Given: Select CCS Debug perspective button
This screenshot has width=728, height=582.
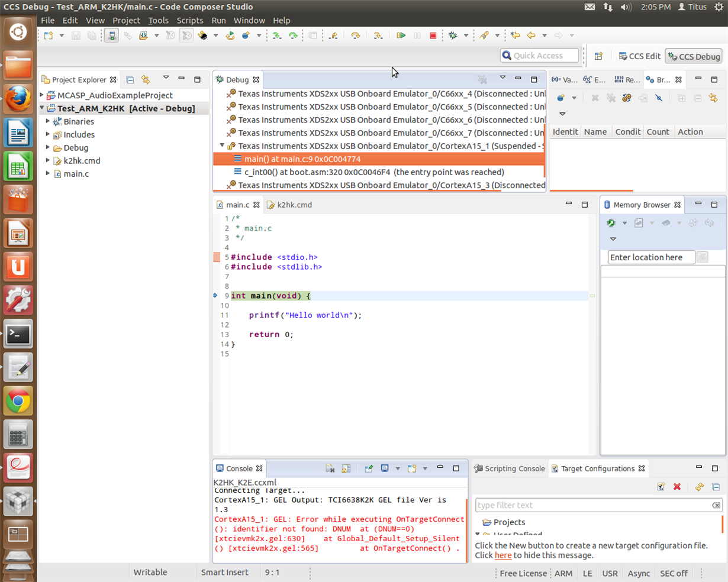Looking at the screenshot, I should [694, 56].
